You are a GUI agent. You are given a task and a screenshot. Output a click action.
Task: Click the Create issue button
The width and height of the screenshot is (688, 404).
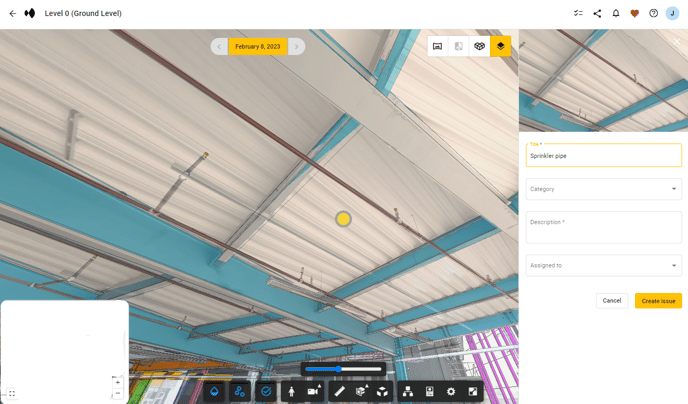click(658, 301)
